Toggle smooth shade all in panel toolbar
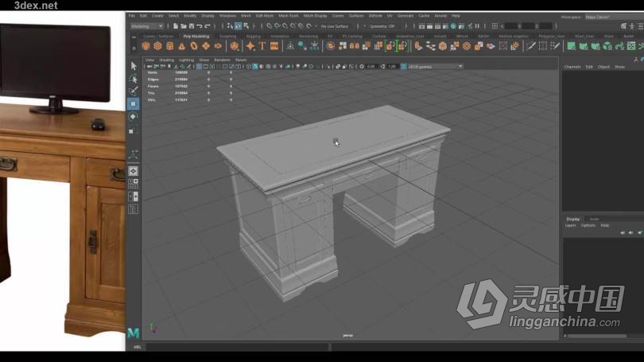 255,66
